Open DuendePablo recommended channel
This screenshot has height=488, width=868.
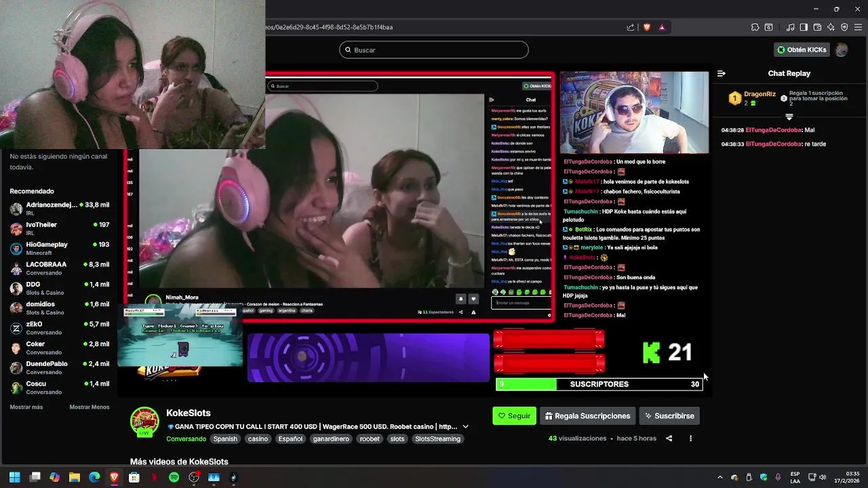59,367
